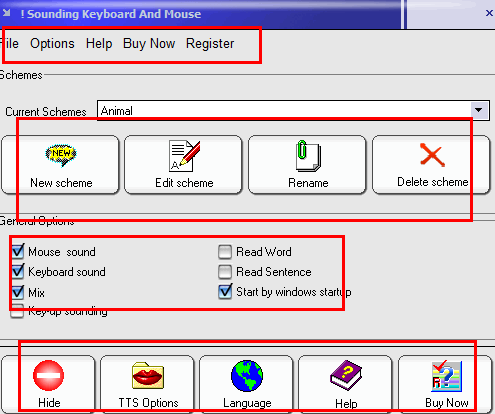Open the Help menu in menu bar
Screen dimensions: 495x414
tap(99, 44)
